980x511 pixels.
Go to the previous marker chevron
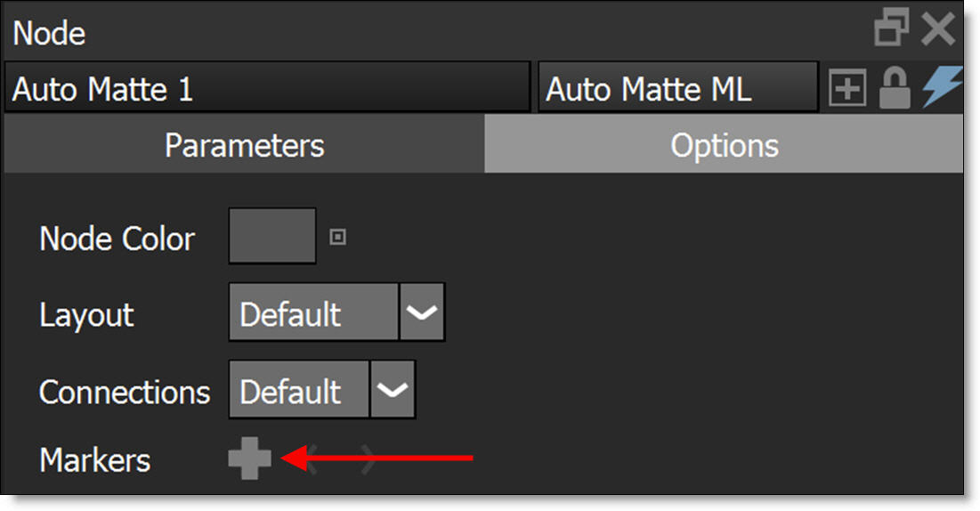click(x=313, y=460)
